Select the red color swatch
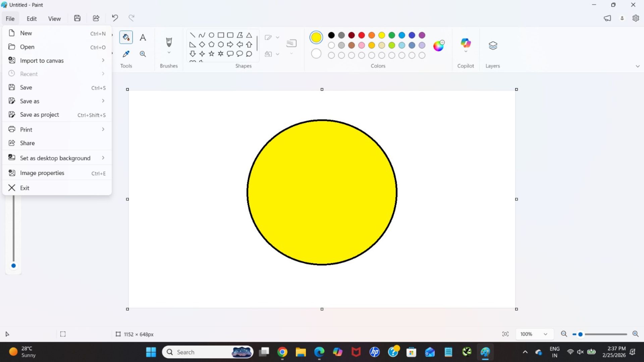Viewport: 644px width, 362px height. (361, 35)
